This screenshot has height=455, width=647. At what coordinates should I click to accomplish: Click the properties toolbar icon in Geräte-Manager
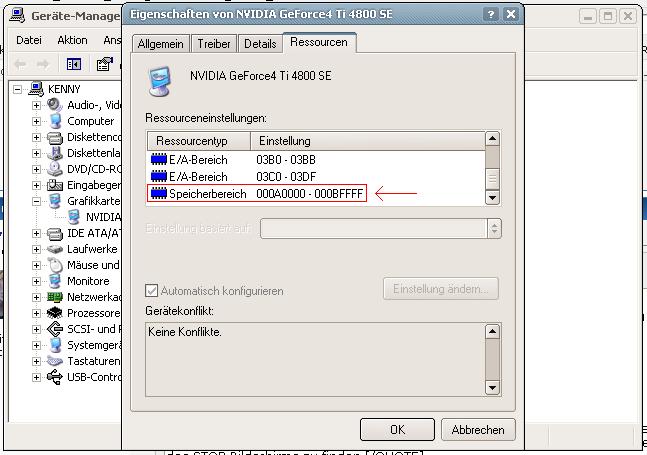click(105, 64)
